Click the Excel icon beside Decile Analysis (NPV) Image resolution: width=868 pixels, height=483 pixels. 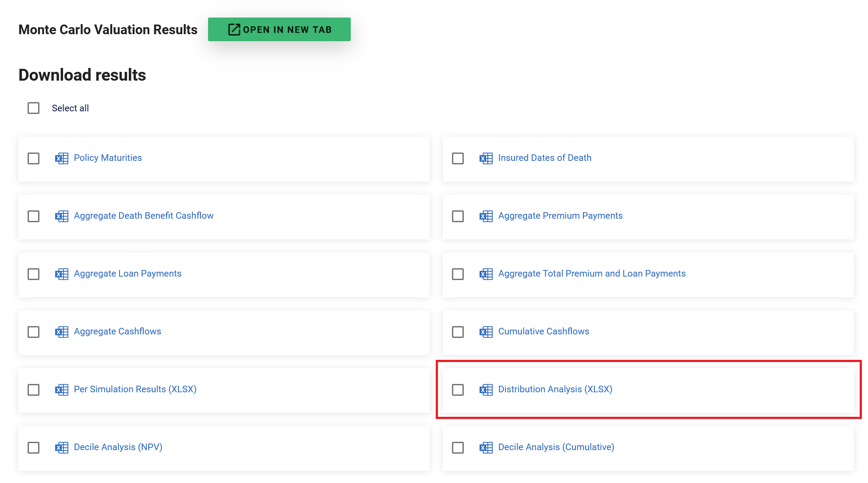(61, 447)
